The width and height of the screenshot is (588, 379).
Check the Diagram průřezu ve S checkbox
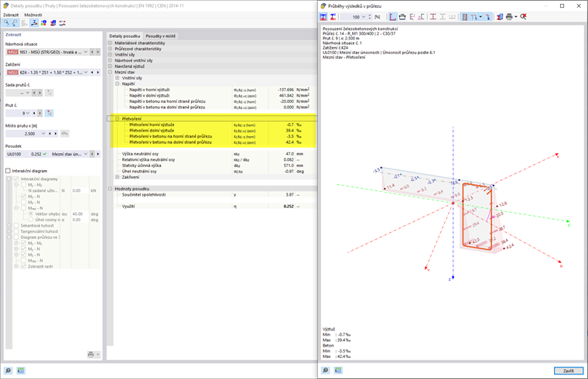pyautogui.click(x=16, y=237)
